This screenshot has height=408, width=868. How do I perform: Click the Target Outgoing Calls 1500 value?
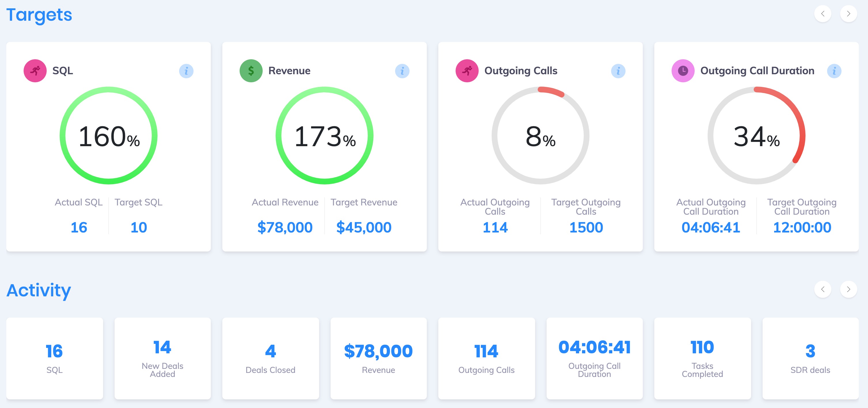pyautogui.click(x=586, y=228)
